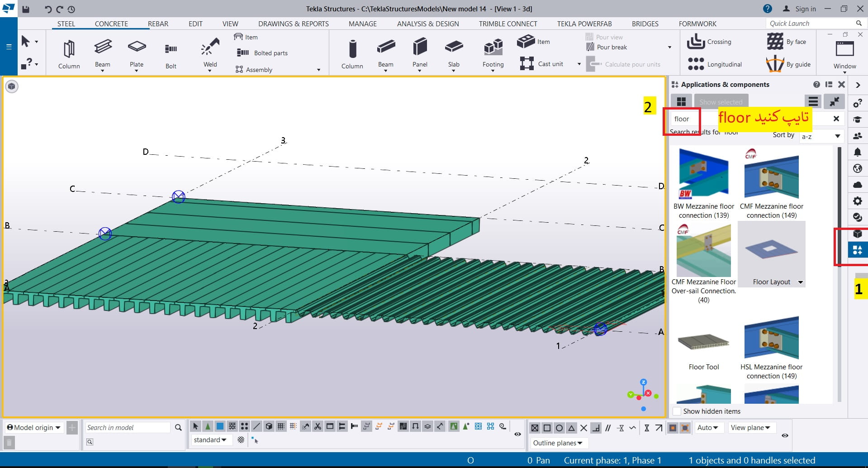Open the Help question mark in the title bar
The height and width of the screenshot is (468, 868).
[768, 9]
